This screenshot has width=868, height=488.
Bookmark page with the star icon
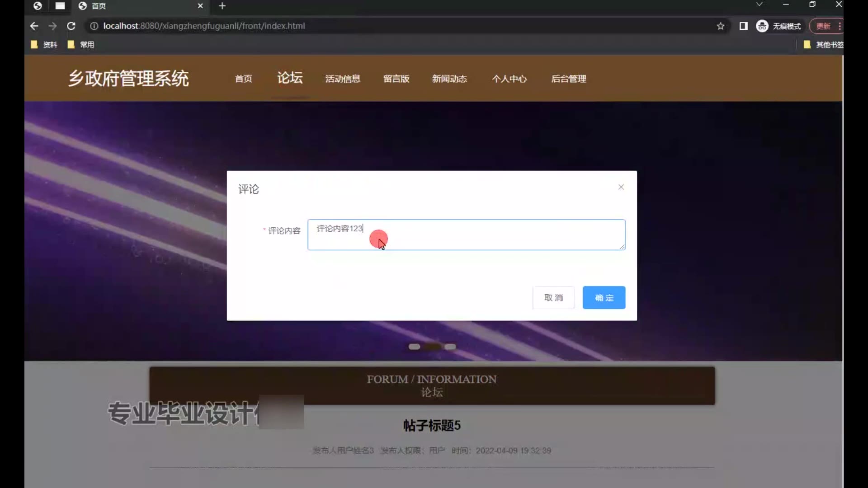(721, 26)
